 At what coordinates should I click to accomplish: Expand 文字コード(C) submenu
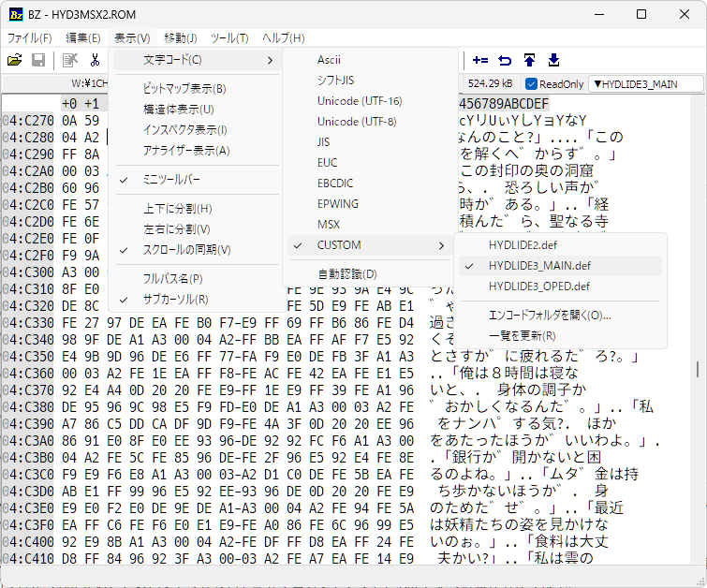[x=198, y=60]
